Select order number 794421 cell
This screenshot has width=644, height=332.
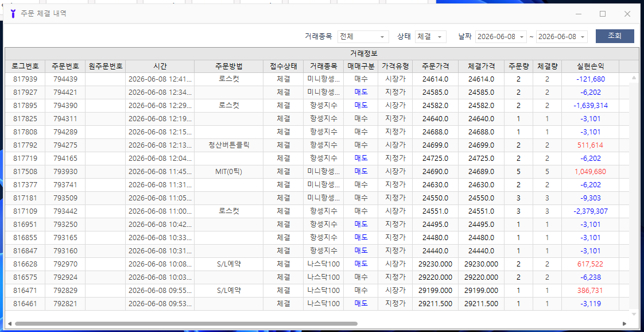coord(65,92)
